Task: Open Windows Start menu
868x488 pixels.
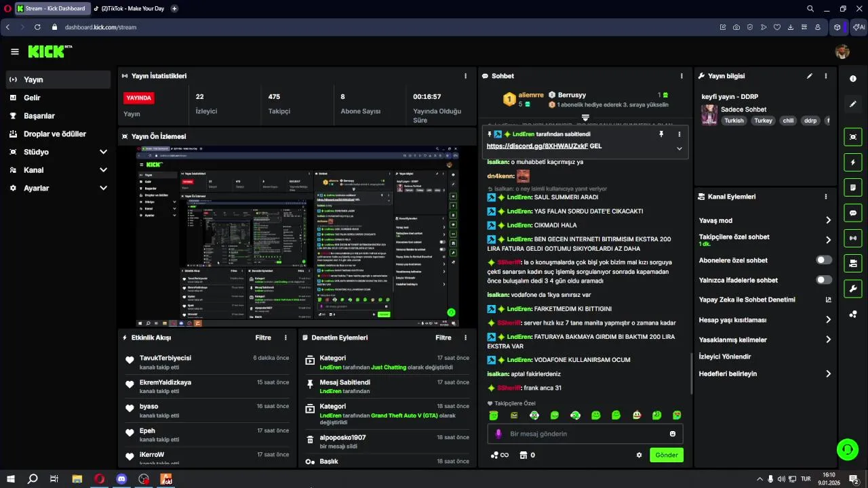Action: 9,479
